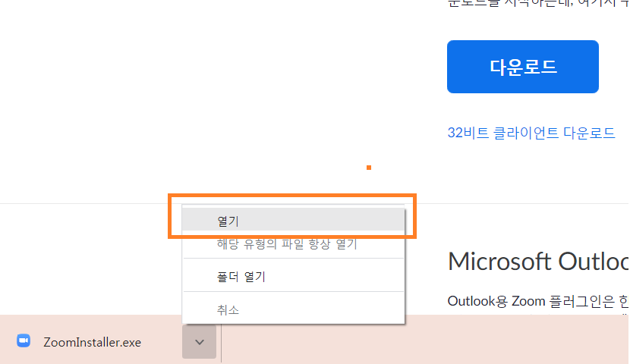Viewport: 630px width, 364px height.
Task: Toggle the chevron arrow beside ZoomInstaller.exe
Action: pyautogui.click(x=200, y=342)
